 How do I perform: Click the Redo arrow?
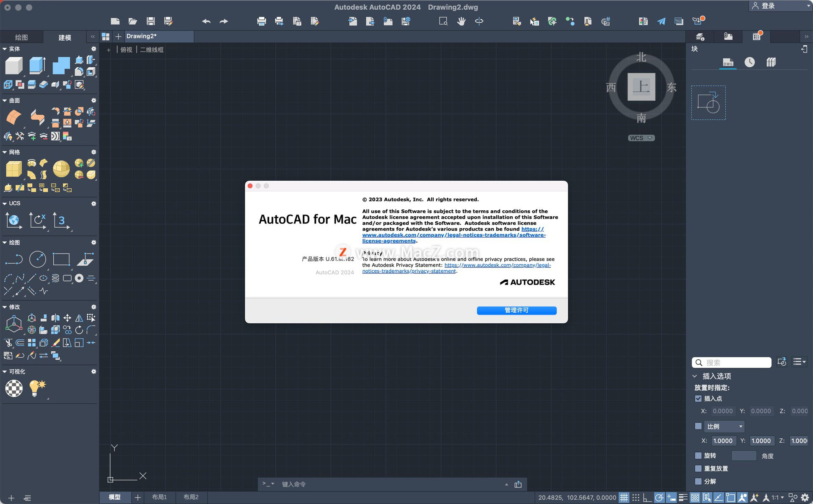(x=224, y=21)
